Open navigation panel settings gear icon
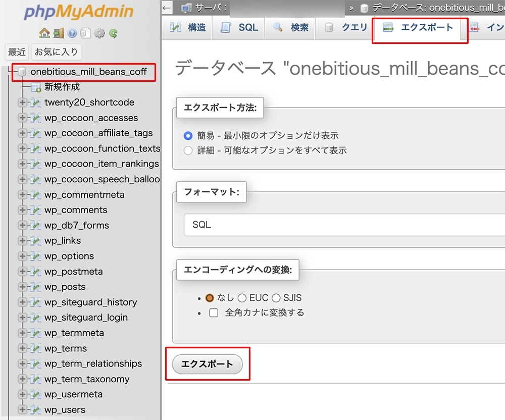This screenshot has width=505, height=420. pyautogui.click(x=99, y=33)
